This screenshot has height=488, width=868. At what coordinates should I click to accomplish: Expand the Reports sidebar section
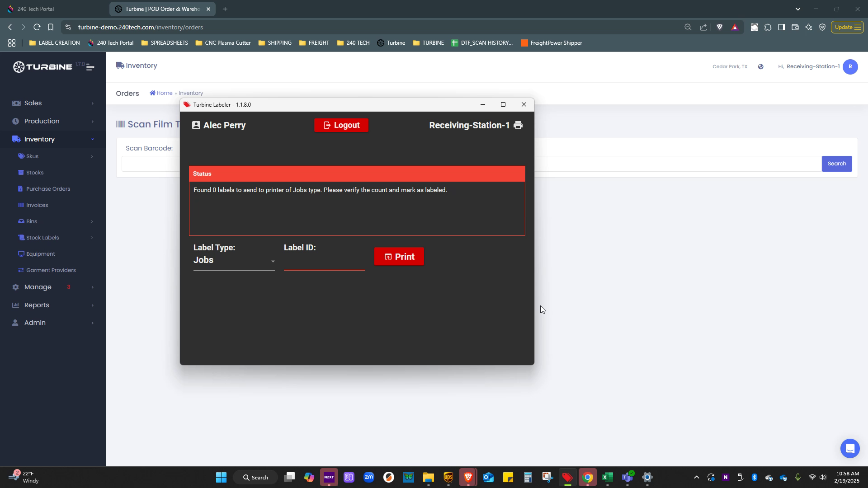pos(37,305)
